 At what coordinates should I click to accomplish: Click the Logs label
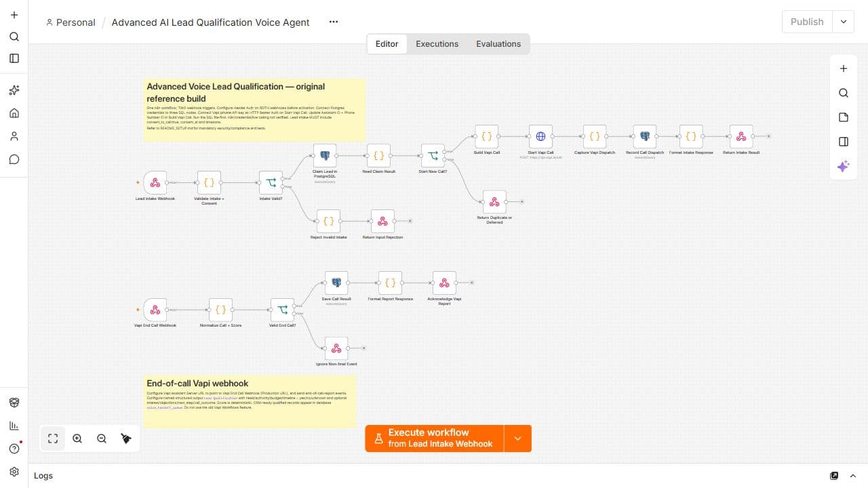pyautogui.click(x=43, y=476)
